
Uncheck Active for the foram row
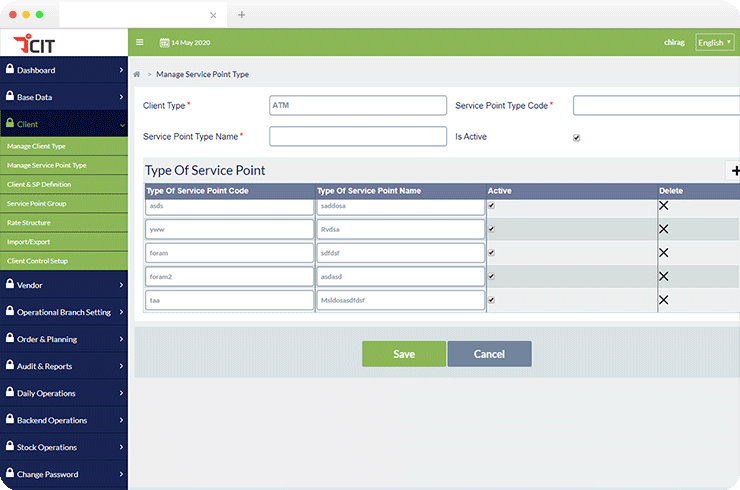coord(491,253)
